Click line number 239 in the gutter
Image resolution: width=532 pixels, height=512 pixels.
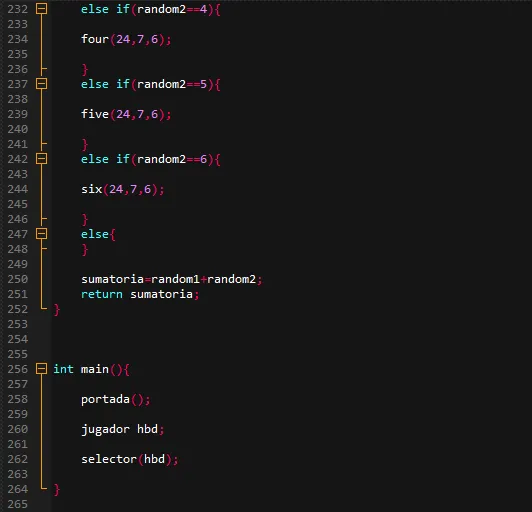pos(18,114)
